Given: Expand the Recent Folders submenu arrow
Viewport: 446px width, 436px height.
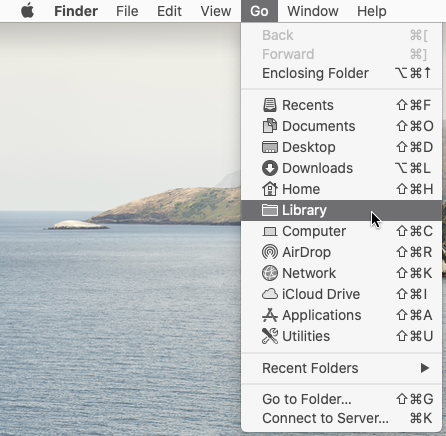Looking at the screenshot, I should pyautogui.click(x=425, y=368).
